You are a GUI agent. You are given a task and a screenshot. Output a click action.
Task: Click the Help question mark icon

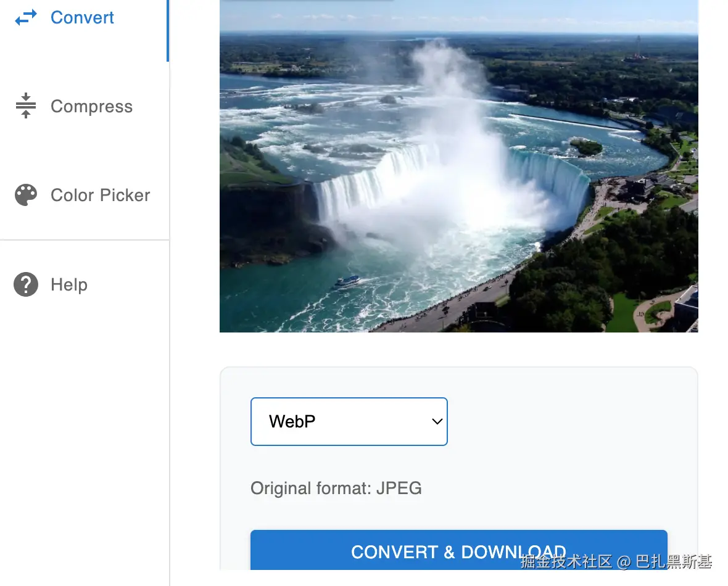point(26,284)
